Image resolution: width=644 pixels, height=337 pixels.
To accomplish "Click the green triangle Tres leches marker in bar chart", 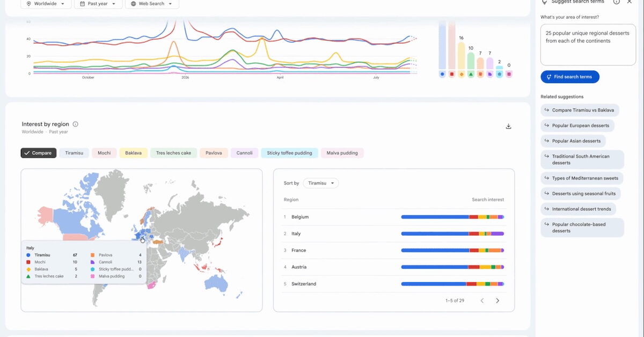I will (471, 74).
